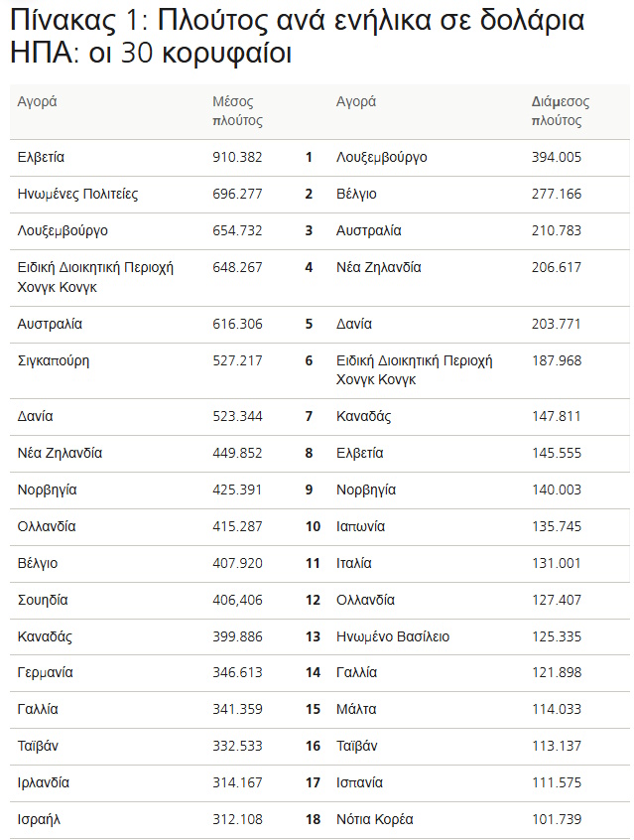Select Ηνωμένο Βασίλειο entry

[x=393, y=636]
